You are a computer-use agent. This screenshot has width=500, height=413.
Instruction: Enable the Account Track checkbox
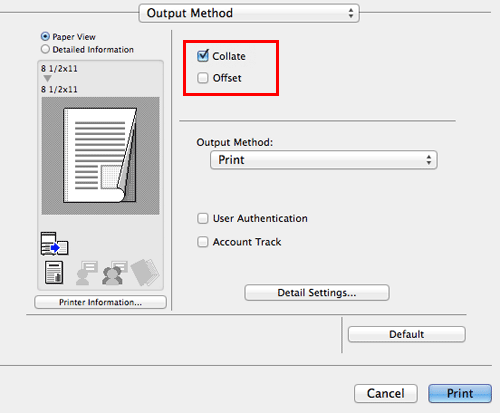click(202, 242)
